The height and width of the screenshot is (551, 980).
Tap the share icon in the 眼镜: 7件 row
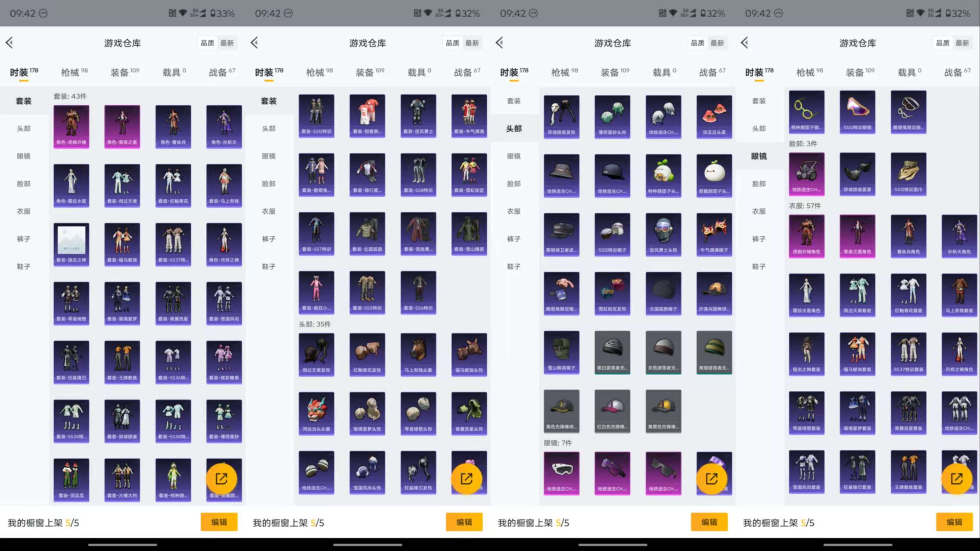[714, 478]
